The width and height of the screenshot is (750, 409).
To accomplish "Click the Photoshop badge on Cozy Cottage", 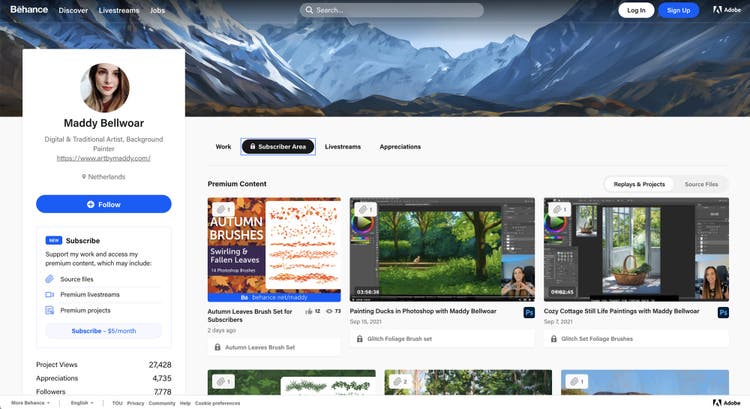I will click(723, 312).
